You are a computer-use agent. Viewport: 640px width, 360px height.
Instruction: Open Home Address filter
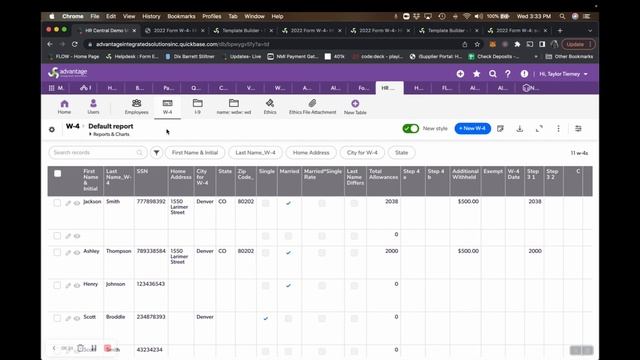click(311, 153)
